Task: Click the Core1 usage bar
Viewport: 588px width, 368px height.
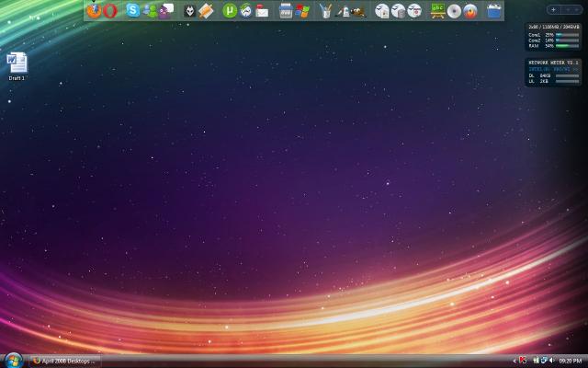Action: pos(568,35)
